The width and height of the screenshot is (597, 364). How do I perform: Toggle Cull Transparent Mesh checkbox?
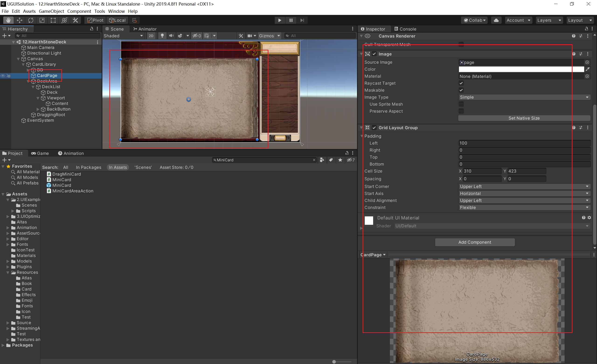pyautogui.click(x=461, y=44)
